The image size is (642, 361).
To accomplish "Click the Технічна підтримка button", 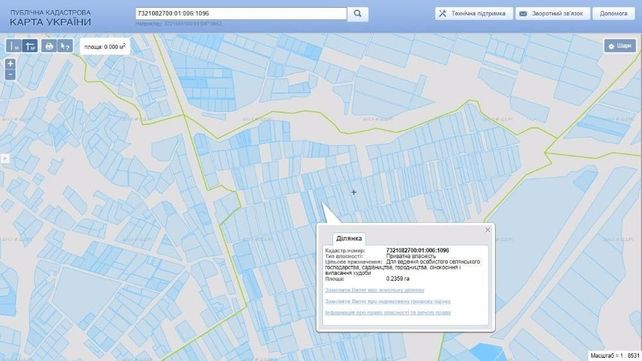I will point(474,14).
